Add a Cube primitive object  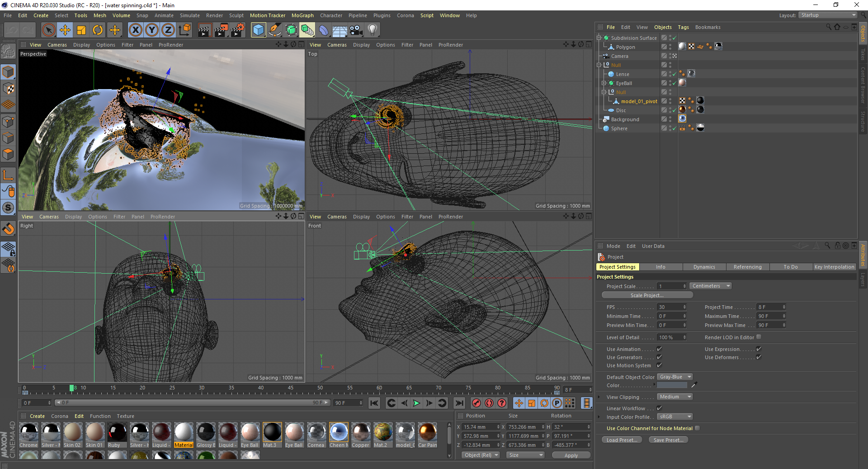[x=258, y=30]
